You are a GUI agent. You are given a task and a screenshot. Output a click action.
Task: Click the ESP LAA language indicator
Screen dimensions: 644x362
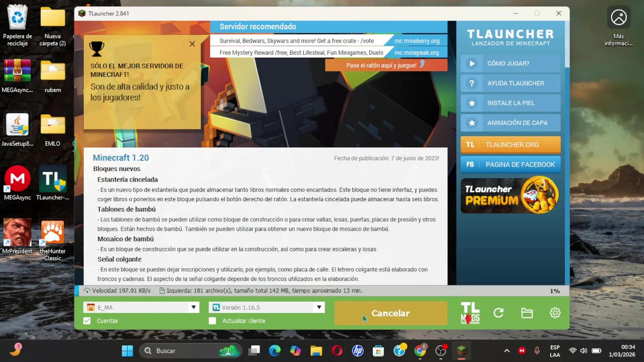point(555,351)
